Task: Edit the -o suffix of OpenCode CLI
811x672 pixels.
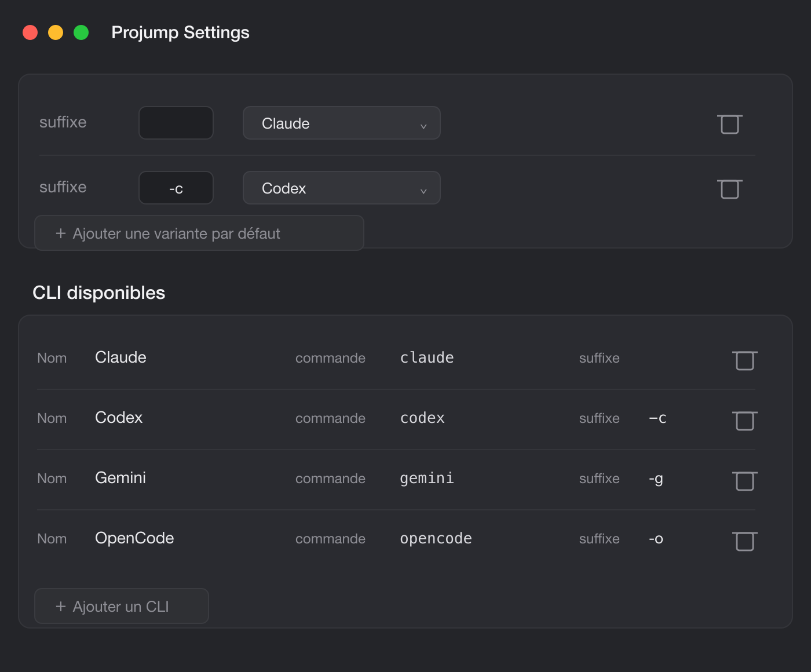Action: 656,539
